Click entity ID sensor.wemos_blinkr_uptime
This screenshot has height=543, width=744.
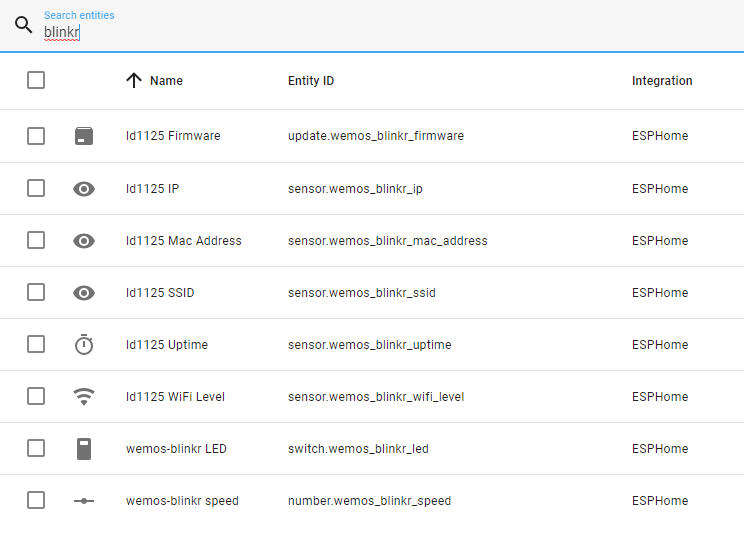click(x=370, y=345)
